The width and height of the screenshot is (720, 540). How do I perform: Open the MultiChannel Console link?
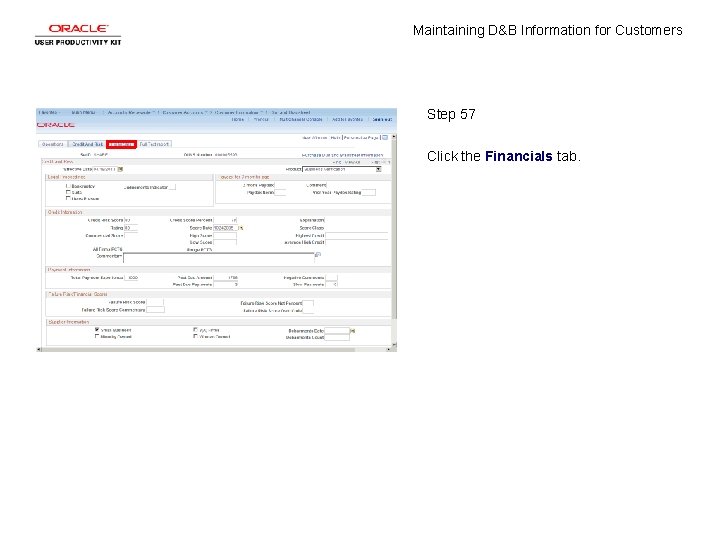(301, 119)
